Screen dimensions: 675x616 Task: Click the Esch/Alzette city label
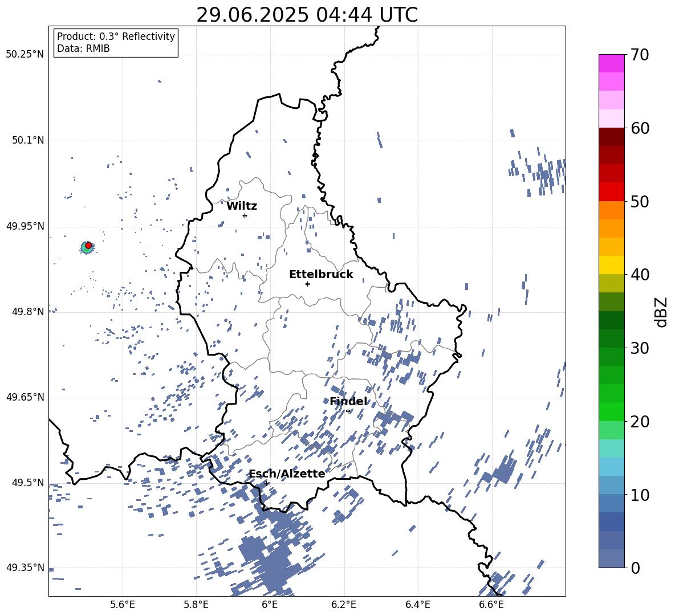[x=287, y=474]
